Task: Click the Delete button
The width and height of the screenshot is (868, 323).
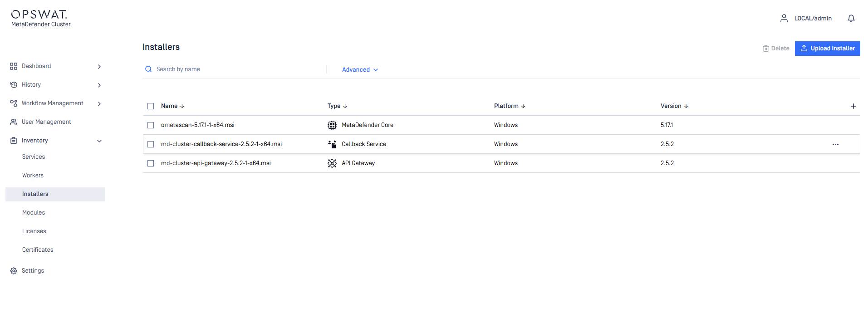Action: tap(776, 49)
